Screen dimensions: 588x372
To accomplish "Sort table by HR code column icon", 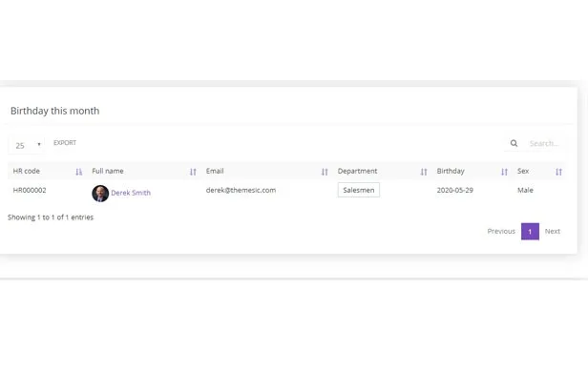I will [x=78, y=172].
